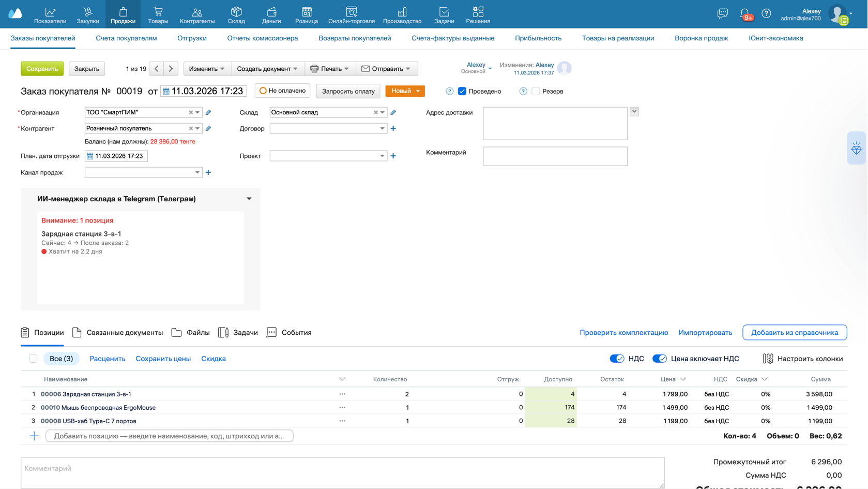Switch to the Отгрузки tab

point(192,38)
